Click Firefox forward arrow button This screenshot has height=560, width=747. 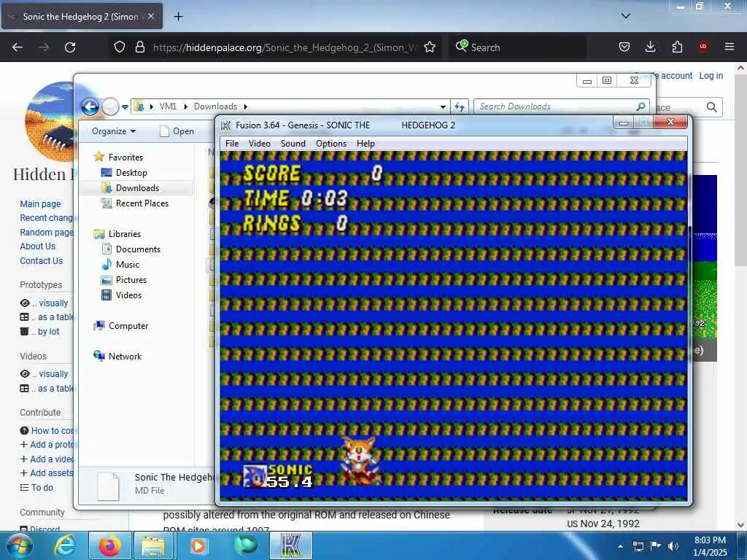[44, 47]
